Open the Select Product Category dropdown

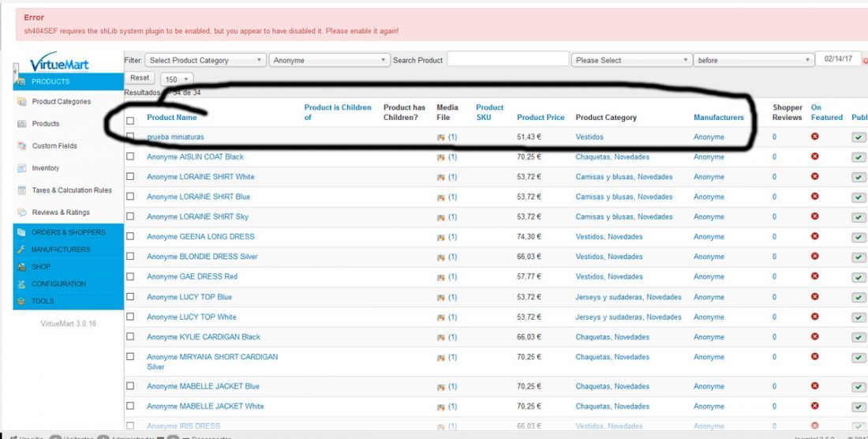(205, 60)
